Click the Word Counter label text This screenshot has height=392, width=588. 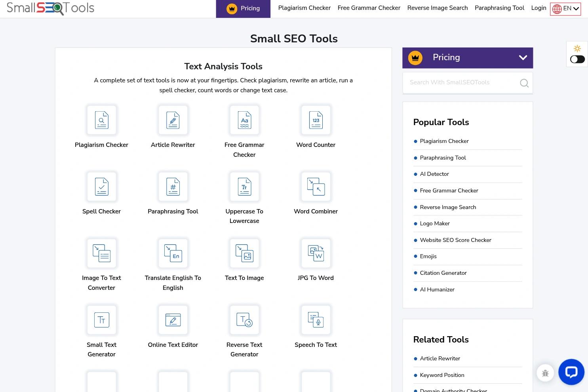pos(316,145)
